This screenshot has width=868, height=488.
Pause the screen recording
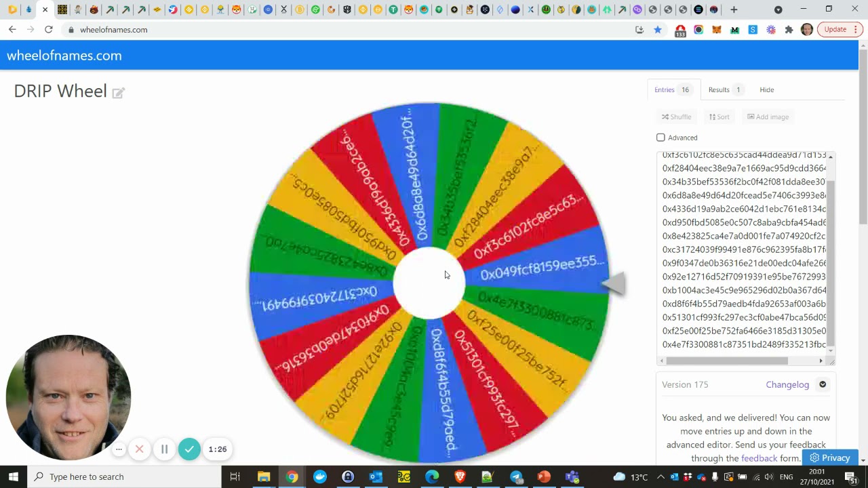(164, 449)
